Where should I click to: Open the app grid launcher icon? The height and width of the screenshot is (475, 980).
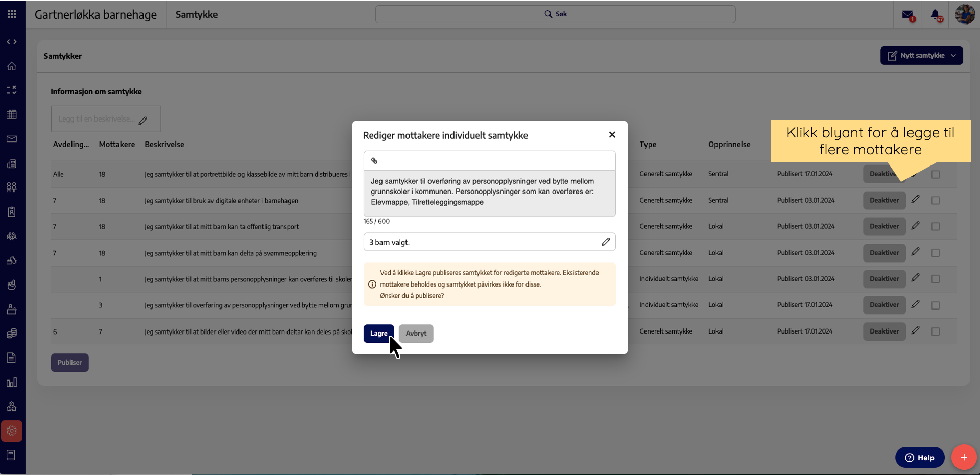click(12, 14)
